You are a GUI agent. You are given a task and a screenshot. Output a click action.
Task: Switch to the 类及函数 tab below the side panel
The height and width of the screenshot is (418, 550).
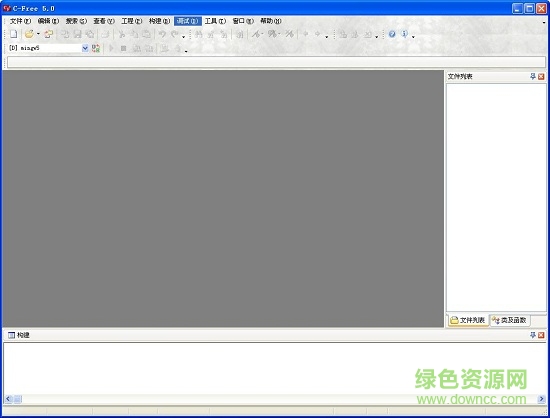509,320
